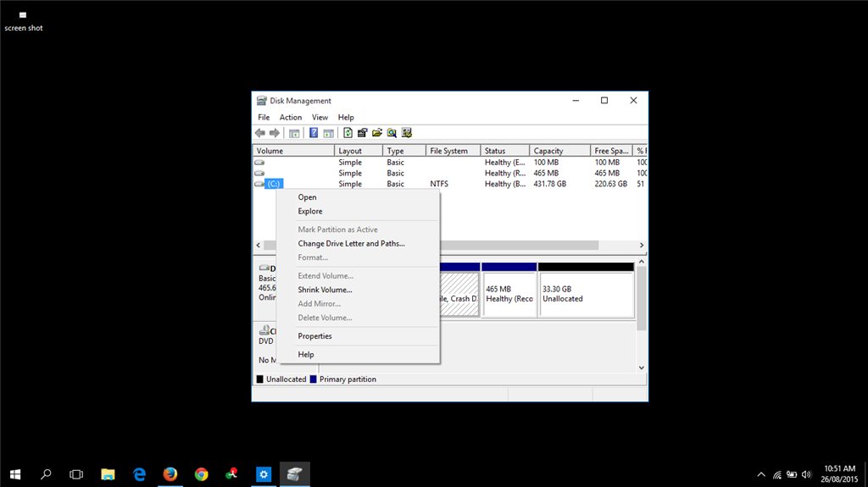Click the Wi-Fi network tray icon
This screenshot has width=868, height=487.
(777, 475)
